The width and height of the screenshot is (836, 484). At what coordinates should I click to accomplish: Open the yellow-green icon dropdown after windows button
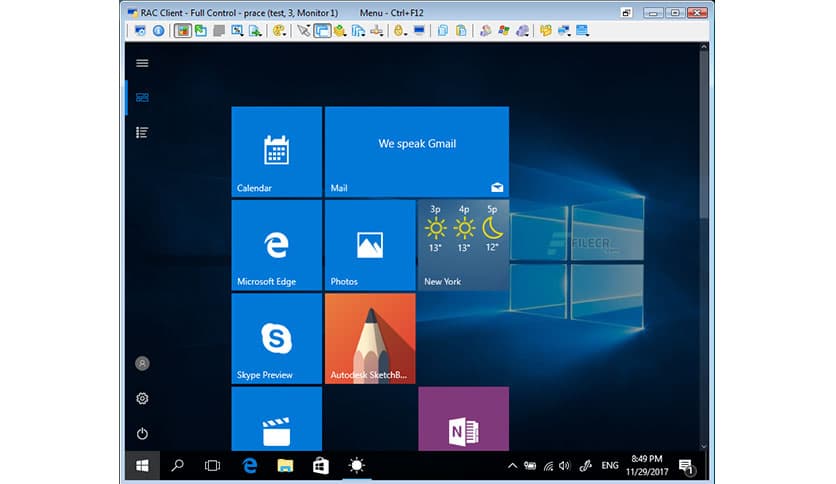click(340, 31)
